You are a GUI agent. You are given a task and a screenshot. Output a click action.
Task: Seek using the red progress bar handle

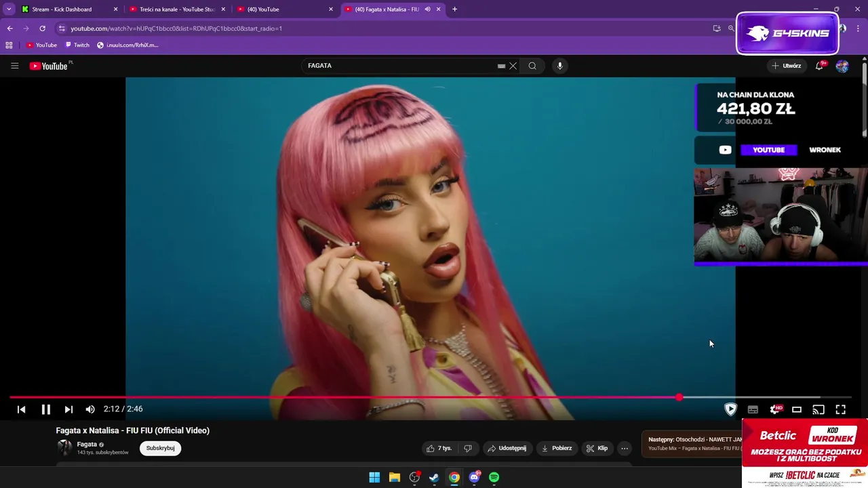click(679, 397)
